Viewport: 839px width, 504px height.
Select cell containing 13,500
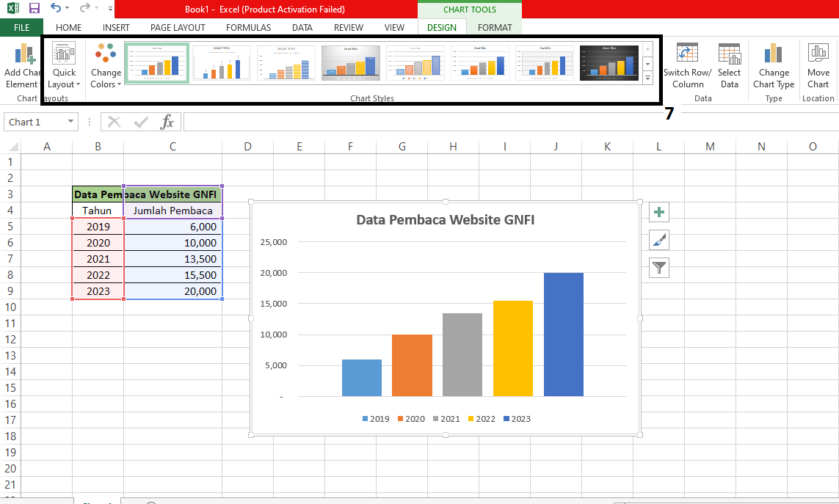(172, 259)
